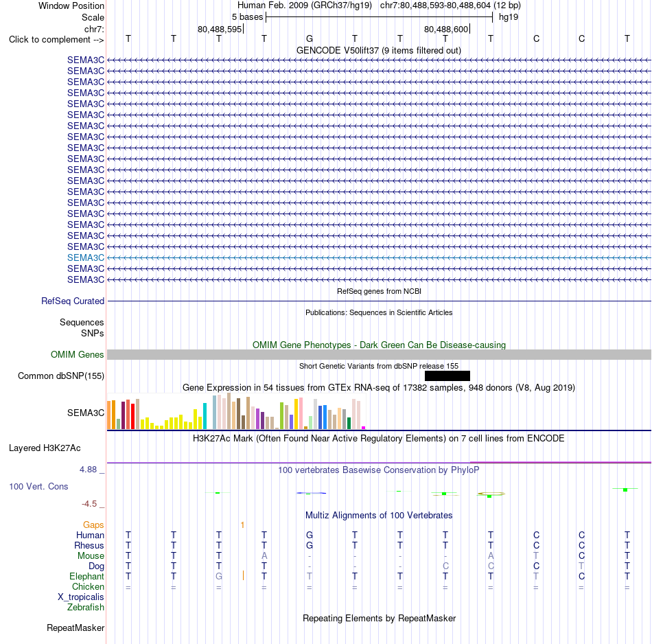
Task: Click the Sequences subtrack label
Action: pyautogui.click(x=82, y=323)
